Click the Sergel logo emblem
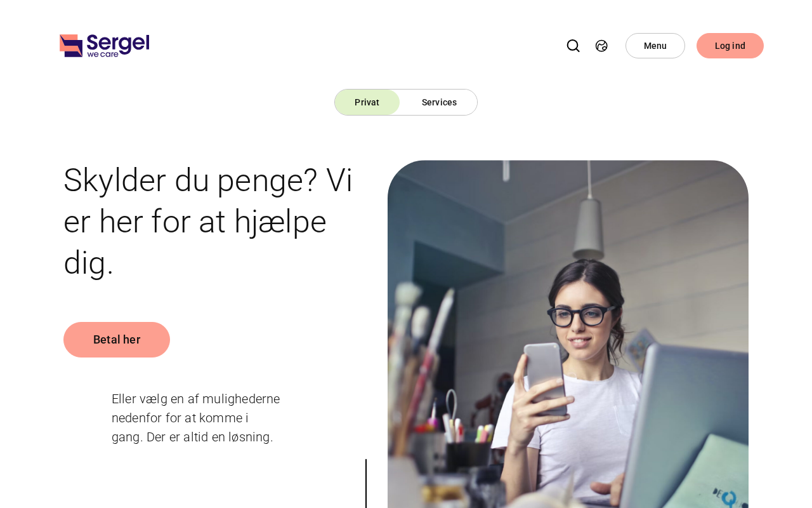 (71, 46)
